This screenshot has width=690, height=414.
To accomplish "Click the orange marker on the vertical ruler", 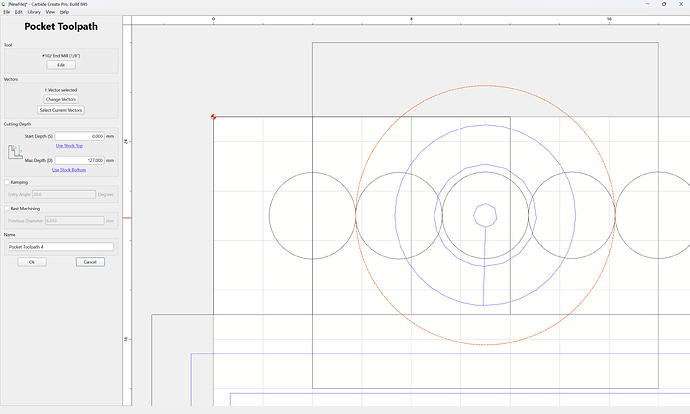I will click(x=127, y=218).
